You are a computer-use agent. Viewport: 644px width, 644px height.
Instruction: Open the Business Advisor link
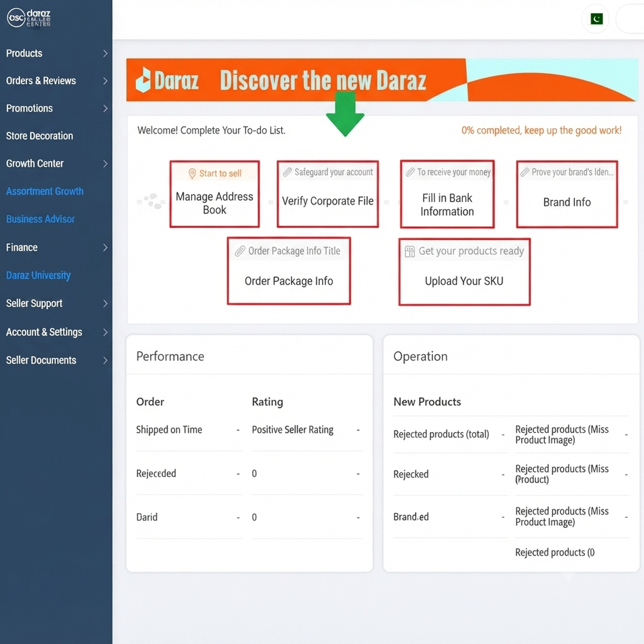click(40, 219)
